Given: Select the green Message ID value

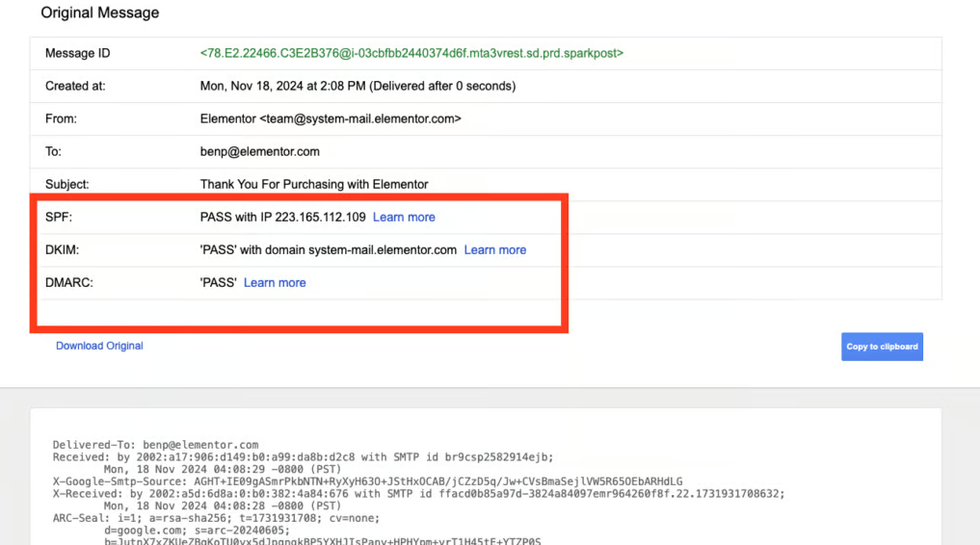Looking at the screenshot, I should click(x=411, y=53).
